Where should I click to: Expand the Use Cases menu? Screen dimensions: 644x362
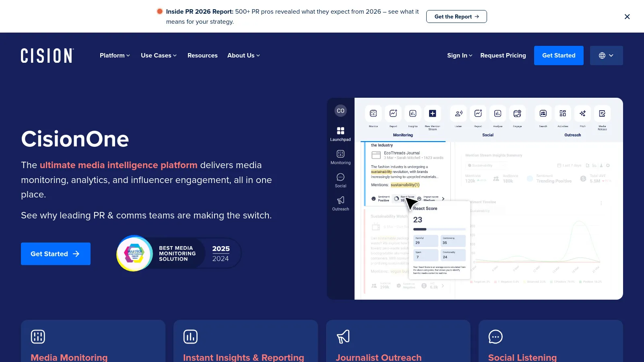pyautogui.click(x=158, y=56)
